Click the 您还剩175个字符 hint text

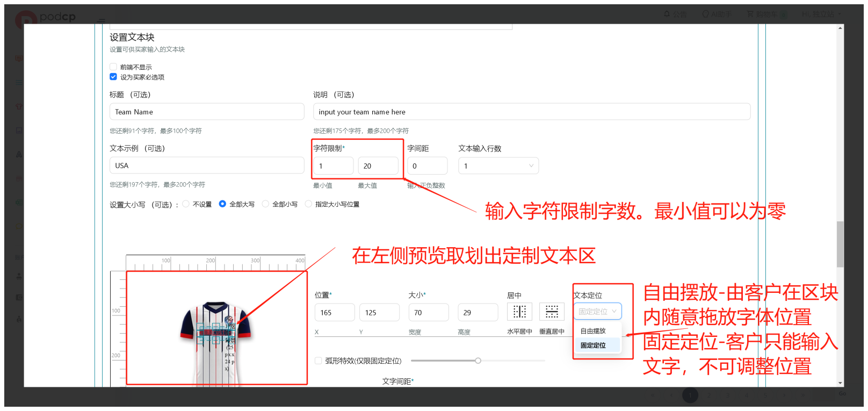click(361, 131)
